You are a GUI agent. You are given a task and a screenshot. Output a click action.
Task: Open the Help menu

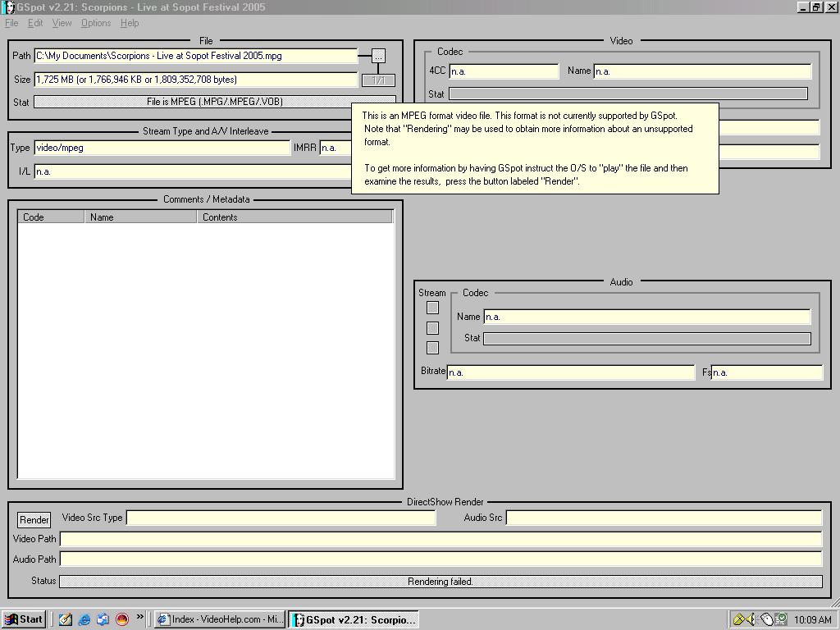[x=130, y=23]
